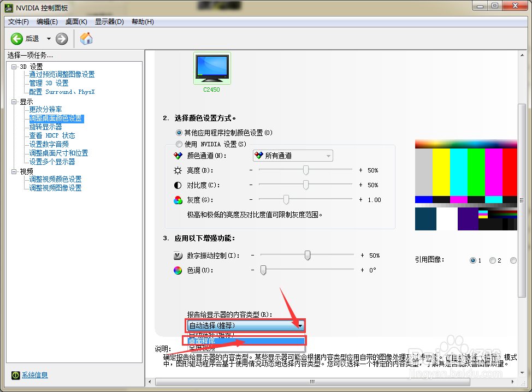This screenshot has height=392, width=532.
Task: Open 调整视频颜色设置 link
Action: pos(55,179)
